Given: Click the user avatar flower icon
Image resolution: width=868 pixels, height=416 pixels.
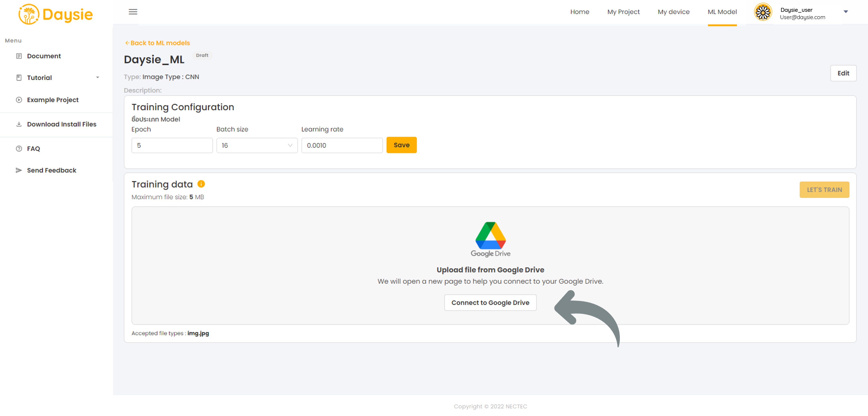Looking at the screenshot, I should click(x=762, y=12).
